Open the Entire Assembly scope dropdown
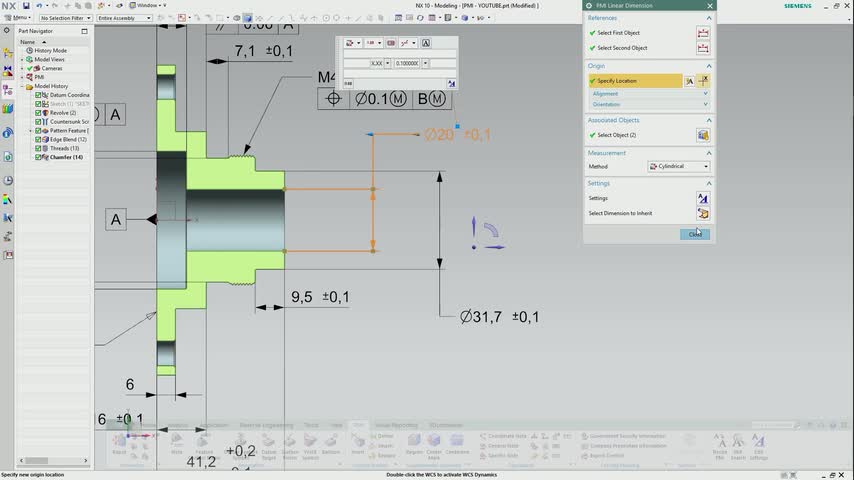This screenshot has width=854, height=480. click(124, 18)
